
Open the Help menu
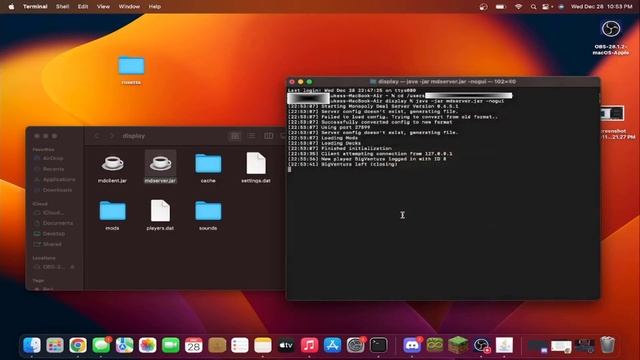point(154,7)
